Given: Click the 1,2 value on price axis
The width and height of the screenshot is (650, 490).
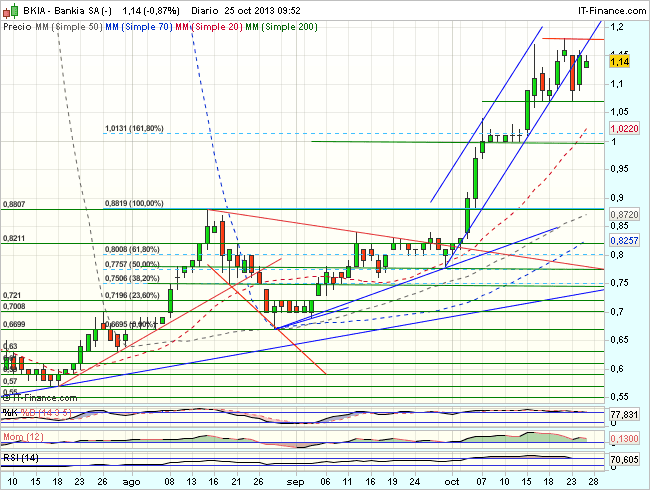Looking at the screenshot, I should [617, 27].
